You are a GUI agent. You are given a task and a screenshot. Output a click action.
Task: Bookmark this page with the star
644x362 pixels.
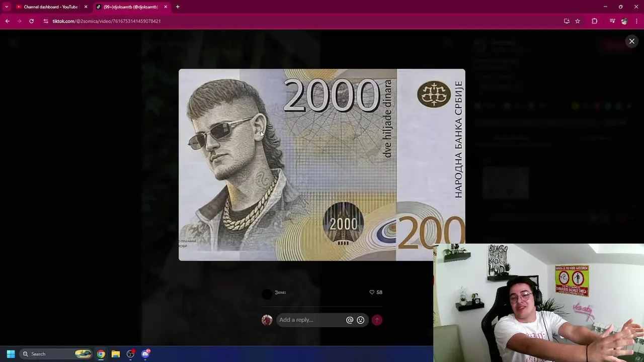[578, 21]
